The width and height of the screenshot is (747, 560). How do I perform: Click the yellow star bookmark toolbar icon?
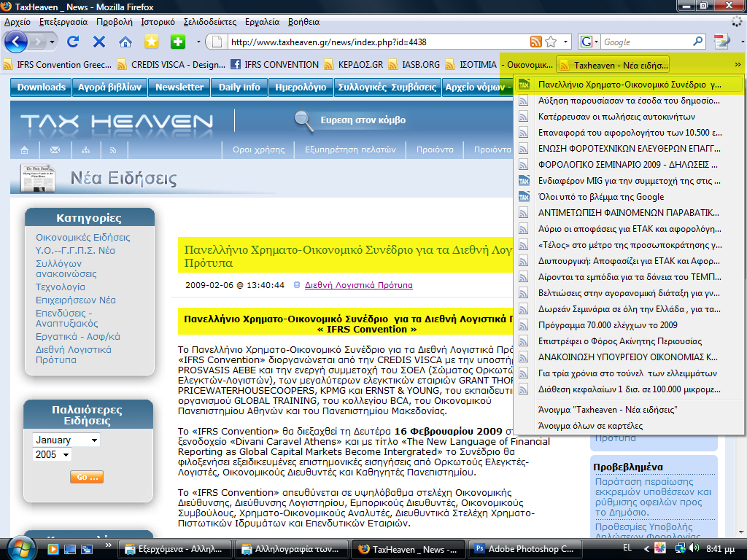coord(151,42)
